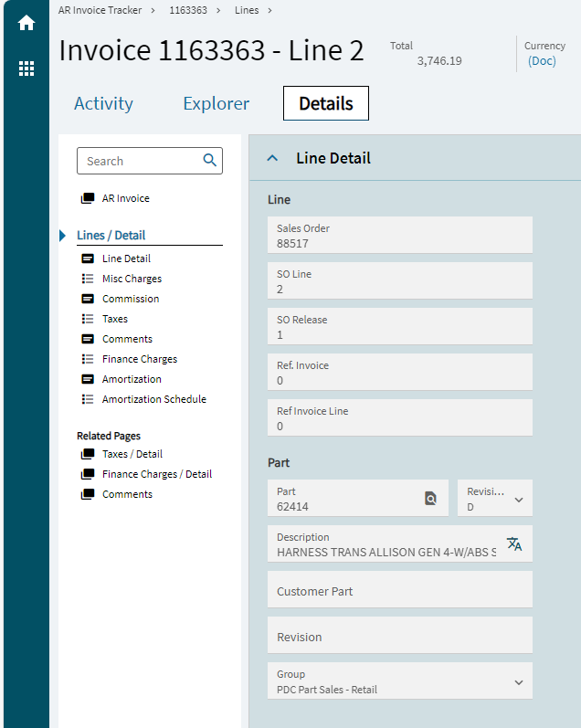Click the Home icon in the sidebar
581x728 pixels.
[x=26, y=23]
